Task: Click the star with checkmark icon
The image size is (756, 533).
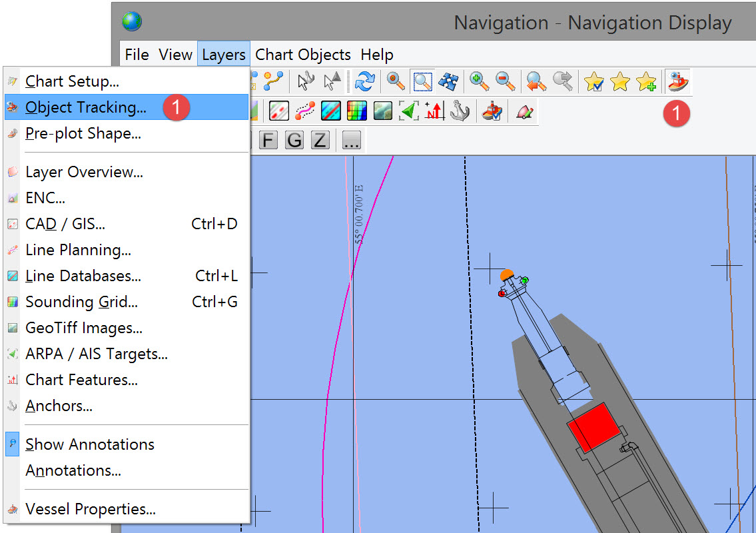Action: [x=593, y=81]
